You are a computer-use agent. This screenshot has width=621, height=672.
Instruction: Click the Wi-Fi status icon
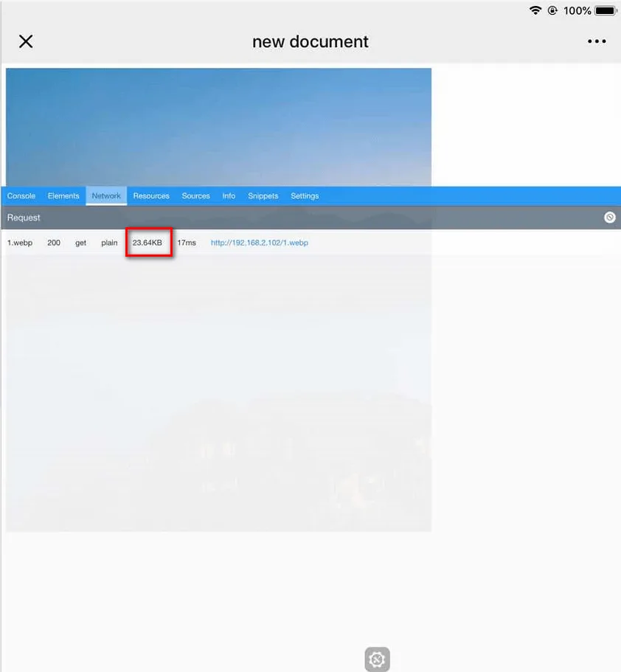(x=535, y=10)
